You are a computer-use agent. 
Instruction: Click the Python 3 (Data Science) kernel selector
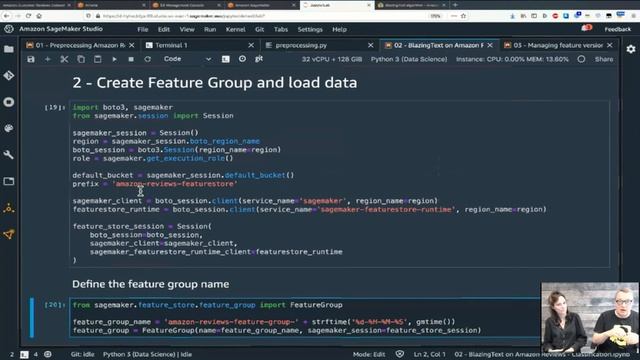point(409,59)
